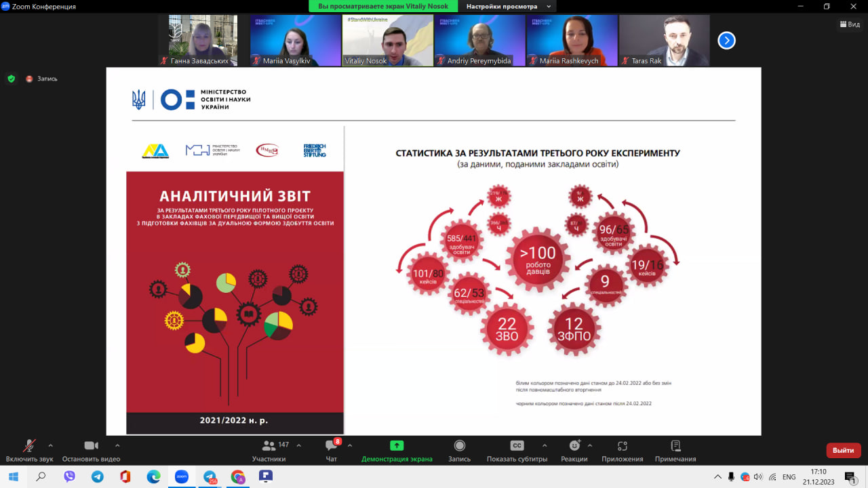
Task: Select Vitaliy Nosok video thumbnail
Action: 387,41
